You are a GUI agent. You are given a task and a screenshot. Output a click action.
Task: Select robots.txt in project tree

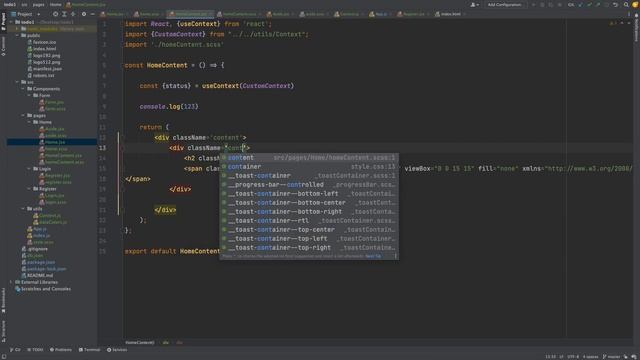point(41,76)
